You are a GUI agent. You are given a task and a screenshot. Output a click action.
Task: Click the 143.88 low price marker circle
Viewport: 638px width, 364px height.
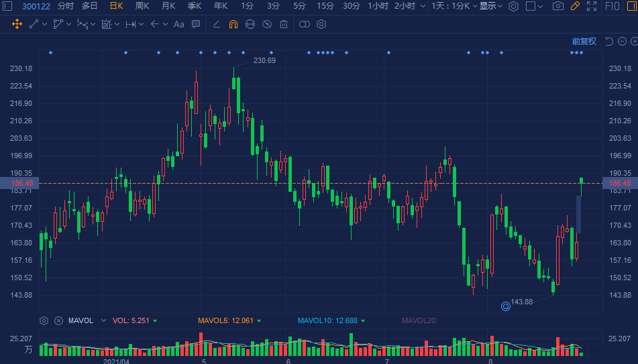click(x=505, y=306)
